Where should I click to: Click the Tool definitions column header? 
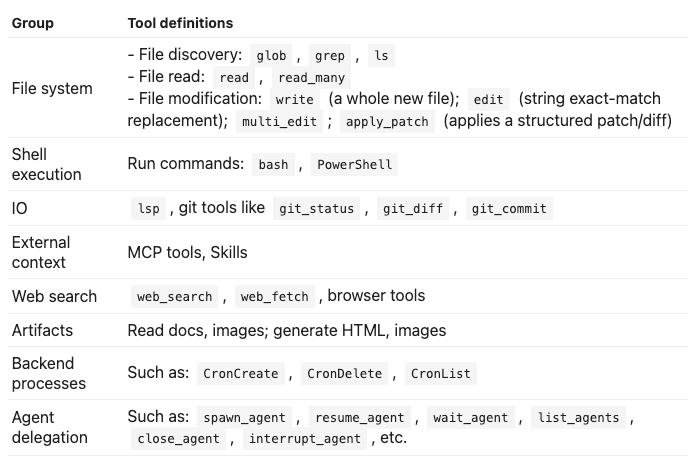tap(180, 23)
